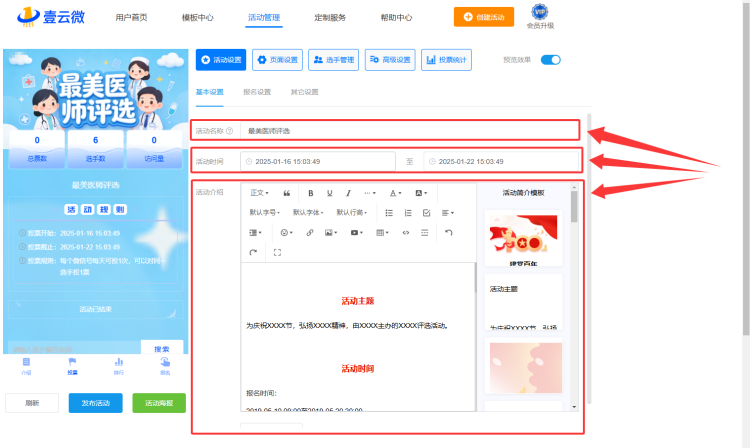
Task: Open the text color picker dropdown
Action: click(395, 193)
